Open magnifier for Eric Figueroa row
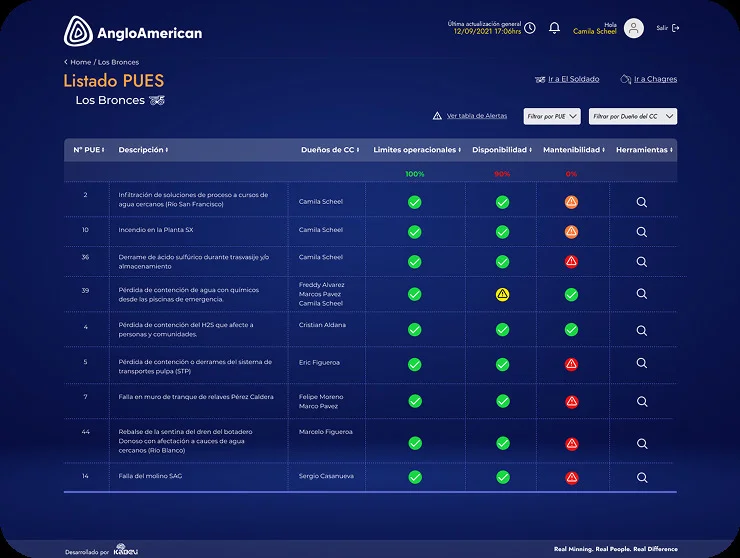The height and width of the screenshot is (558, 740). [x=641, y=363]
